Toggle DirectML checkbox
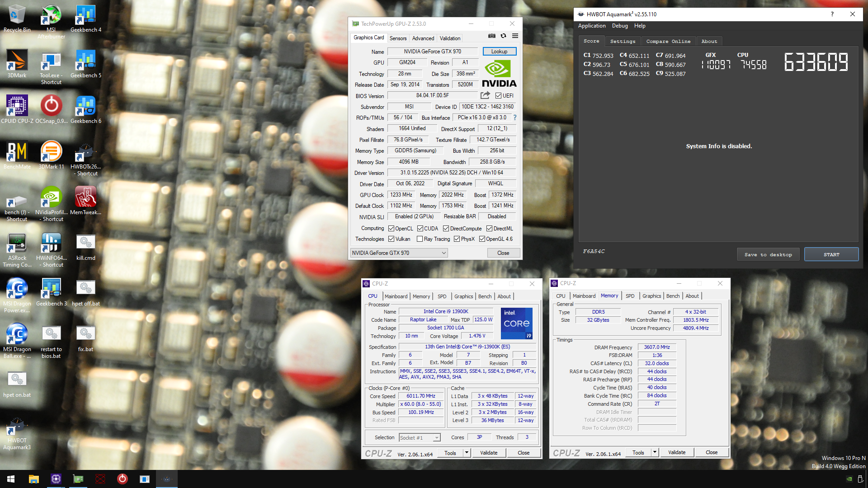This screenshot has height=488, width=868. pyautogui.click(x=489, y=229)
